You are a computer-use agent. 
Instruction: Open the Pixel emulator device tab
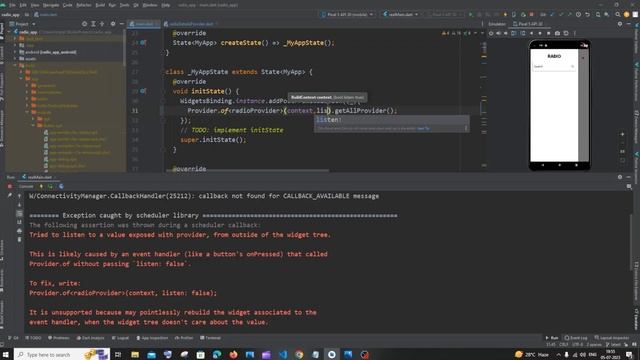pyautogui.click(x=529, y=24)
